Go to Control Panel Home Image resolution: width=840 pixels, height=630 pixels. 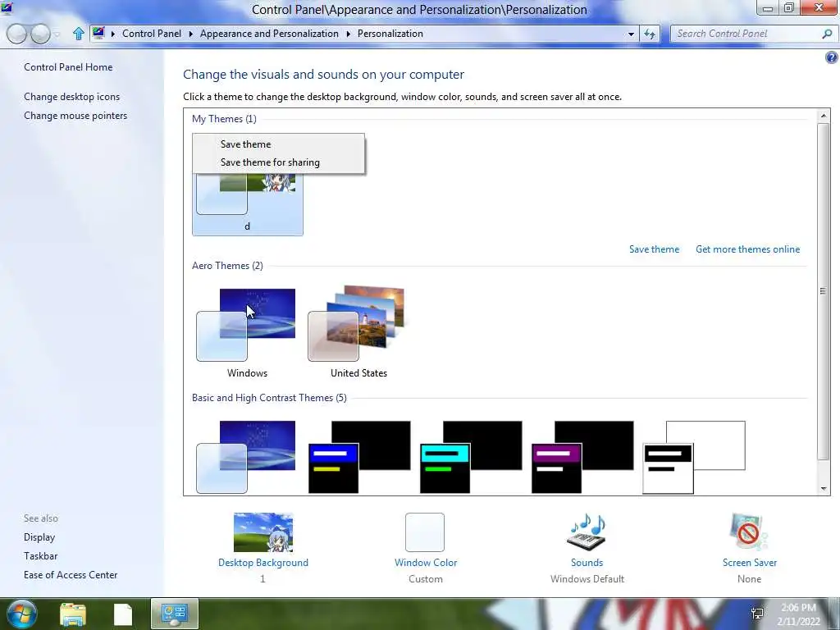68,67
